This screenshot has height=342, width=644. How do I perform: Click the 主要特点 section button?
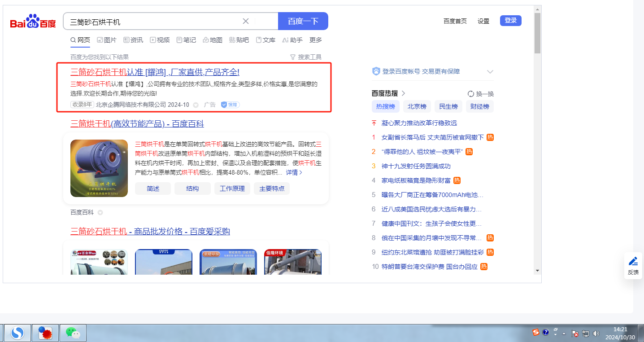(272, 189)
